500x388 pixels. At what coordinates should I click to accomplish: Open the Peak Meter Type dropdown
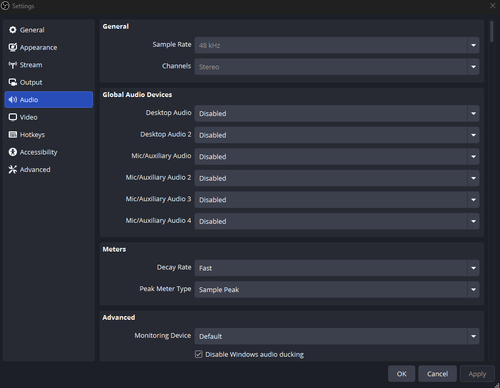coord(337,290)
